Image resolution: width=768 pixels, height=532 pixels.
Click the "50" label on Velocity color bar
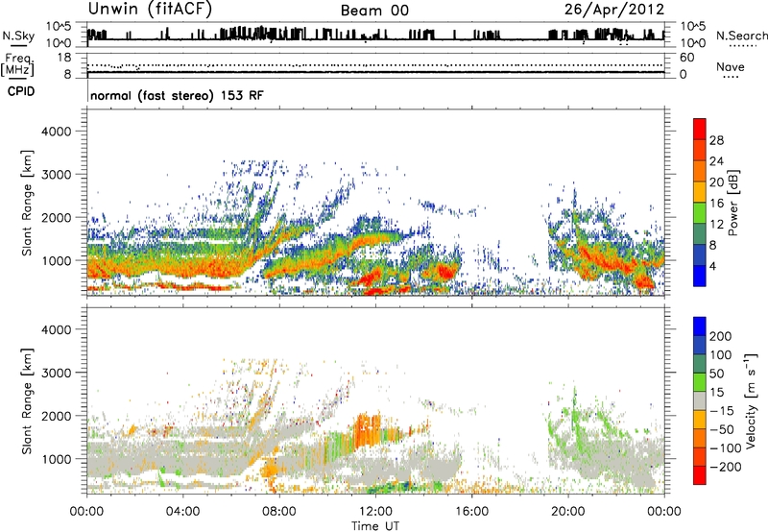coord(716,374)
